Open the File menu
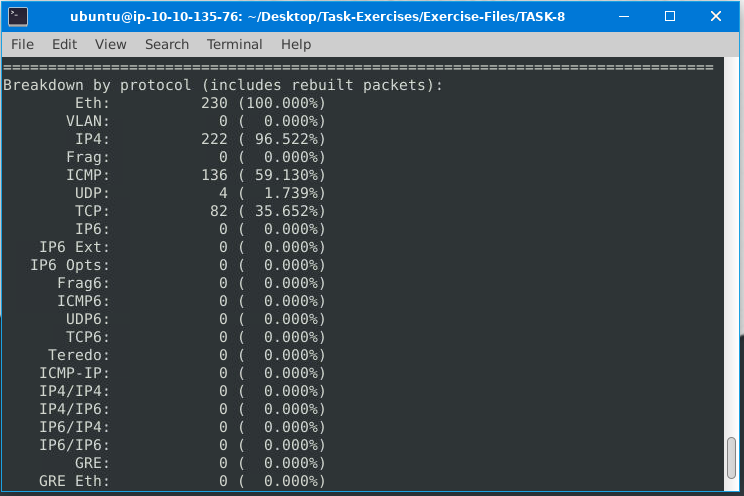Screen dimensions: 744x496 22,44
